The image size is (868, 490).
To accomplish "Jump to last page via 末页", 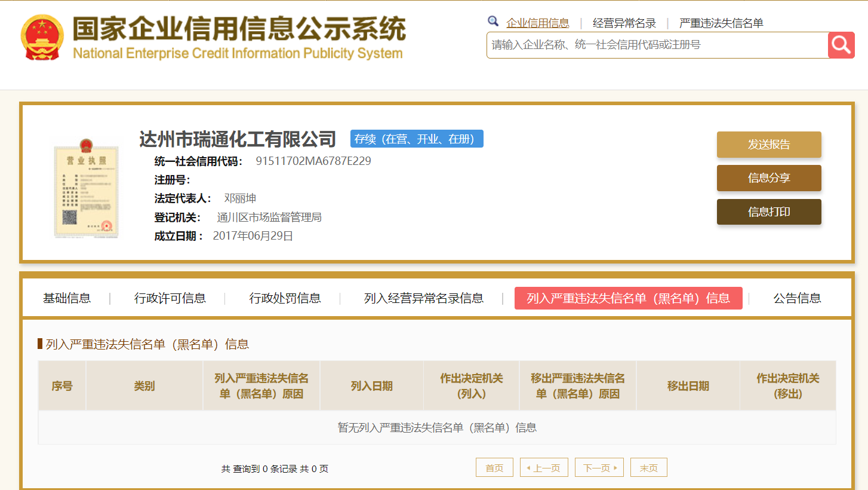I will pyautogui.click(x=648, y=468).
